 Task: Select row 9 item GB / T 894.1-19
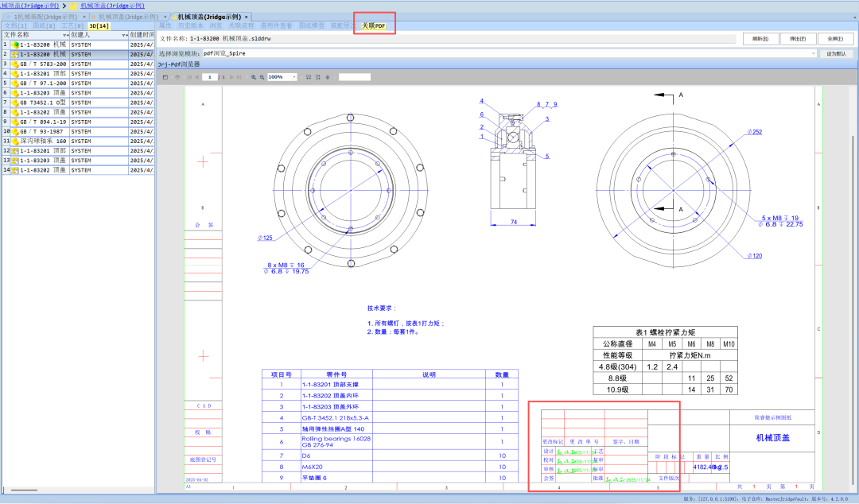pyautogui.click(x=78, y=122)
